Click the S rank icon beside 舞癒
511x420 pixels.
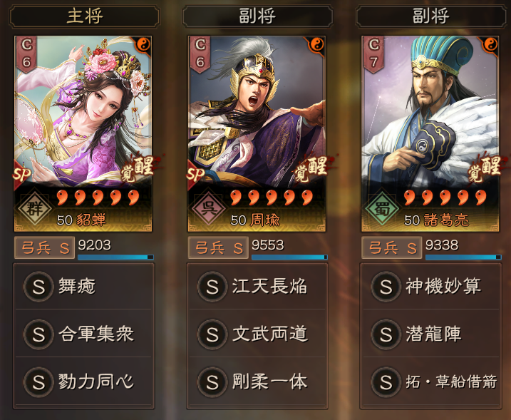(x=38, y=287)
